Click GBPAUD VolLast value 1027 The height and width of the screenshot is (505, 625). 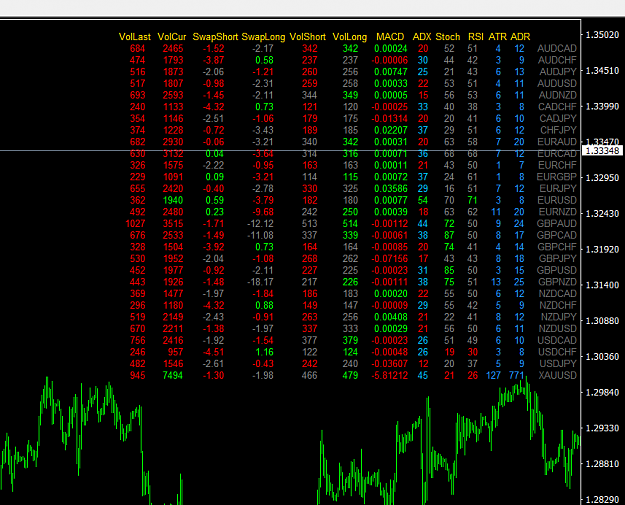(x=136, y=224)
